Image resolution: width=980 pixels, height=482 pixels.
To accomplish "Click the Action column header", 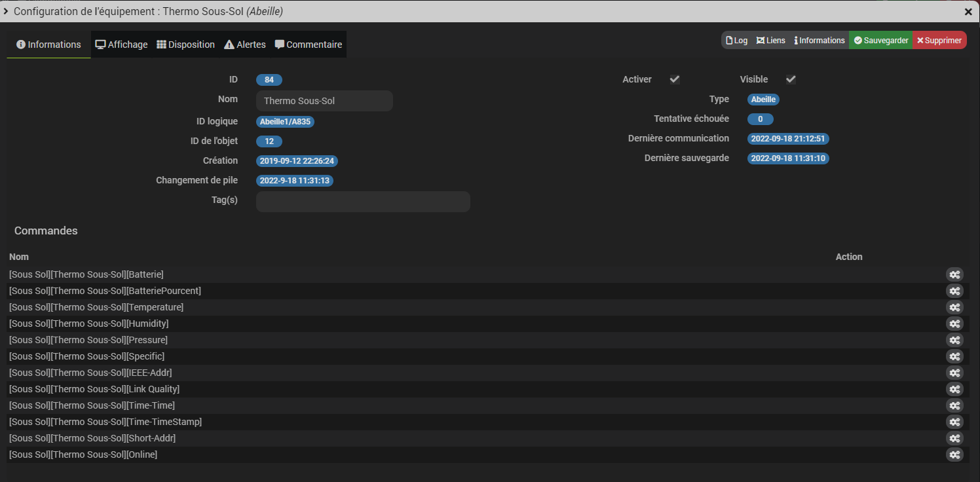I will point(849,257).
